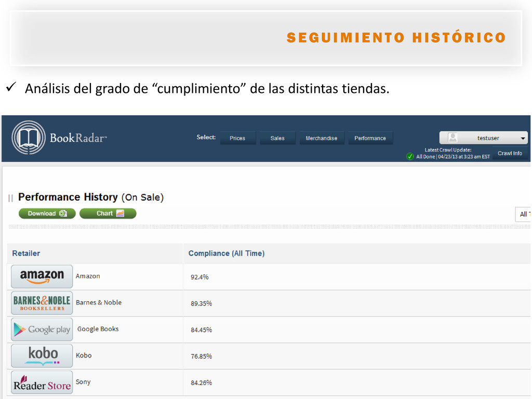Select the Barnes & Noble retailer name

pos(99,303)
